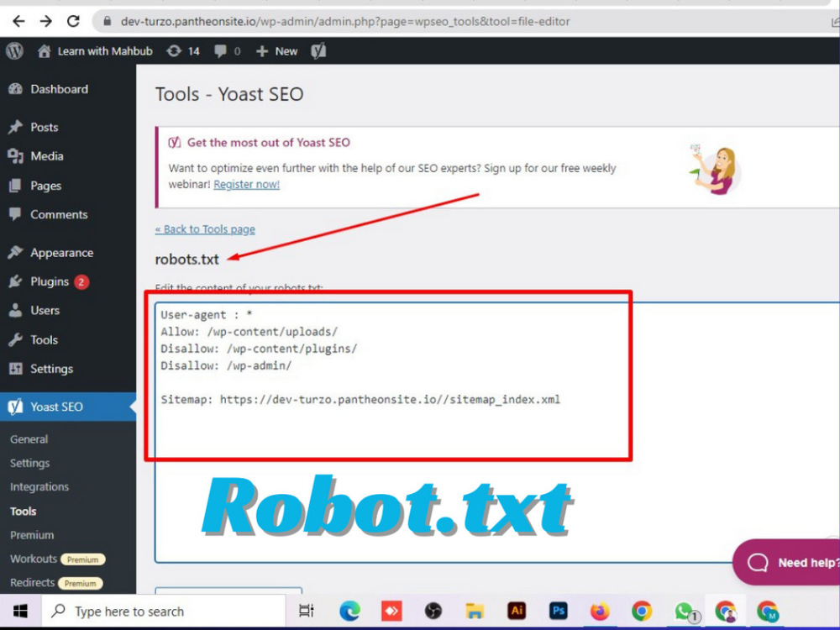Screen dimensions: 840x630
Task: Click the Posts pin icon
Action: 15,127
